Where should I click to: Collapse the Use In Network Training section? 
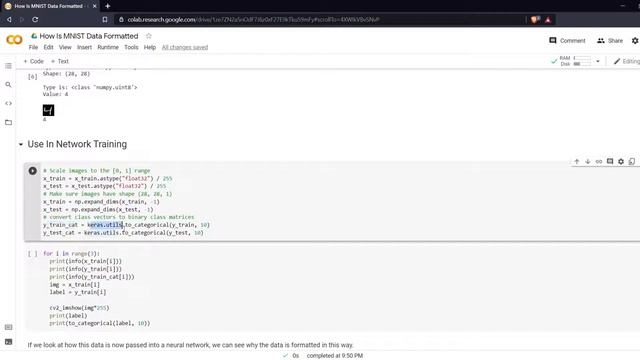pos(21,144)
